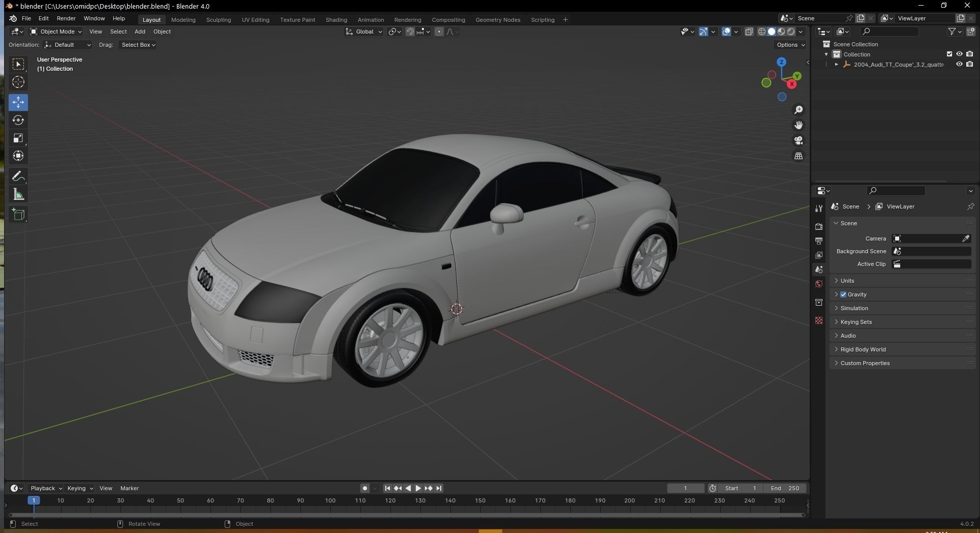Screen dimensions: 980x533
Task: Toggle auto keying record button
Action: pyautogui.click(x=364, y=488)
